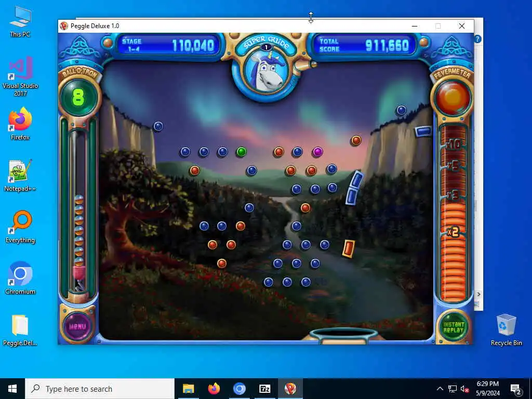Image resolution: width=532 pixels, height=399 pixels.
Task: Open the Windows Start menu
Action: click(12, 389)
